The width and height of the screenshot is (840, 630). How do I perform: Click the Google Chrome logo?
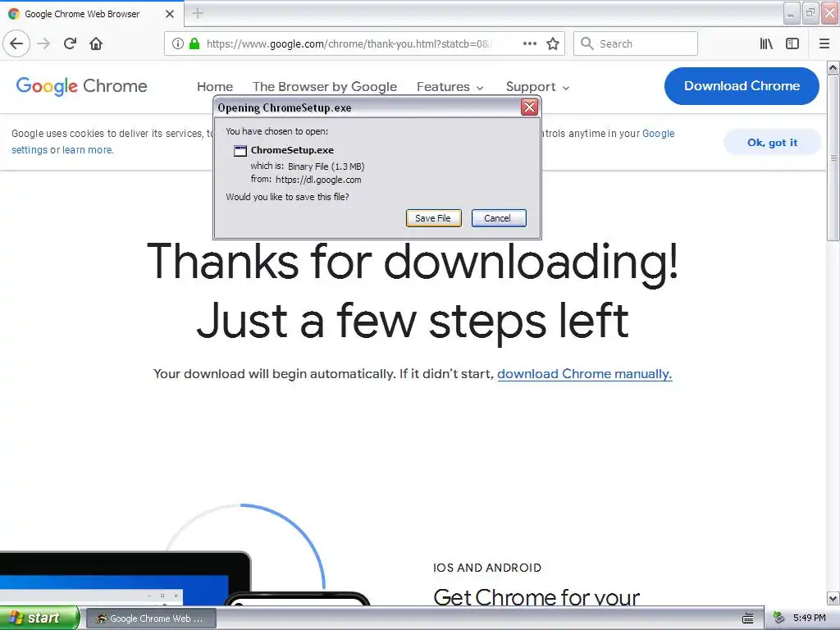pyautogui.click(x=81, y=86)
